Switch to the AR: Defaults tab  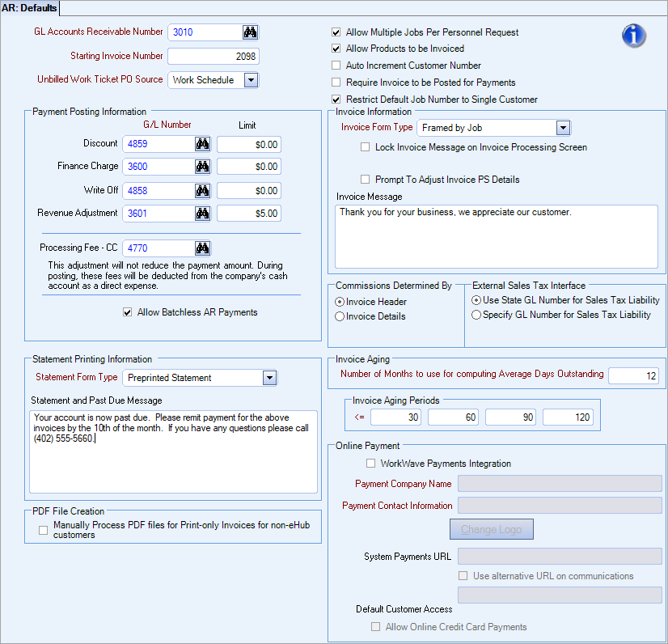(x=30, y=8)
